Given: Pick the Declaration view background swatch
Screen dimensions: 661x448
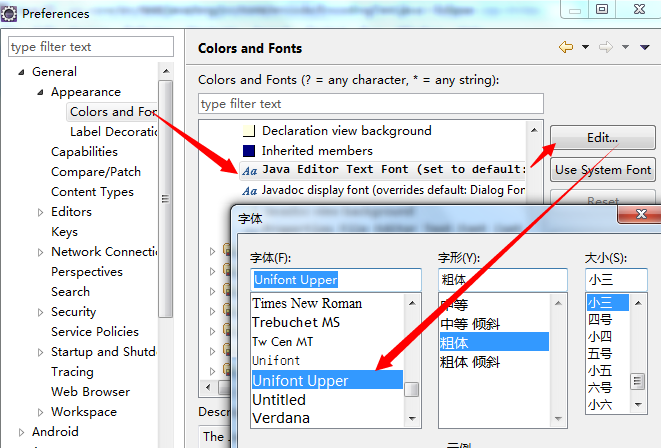Looking at the screenshot, I should (250, 131).
